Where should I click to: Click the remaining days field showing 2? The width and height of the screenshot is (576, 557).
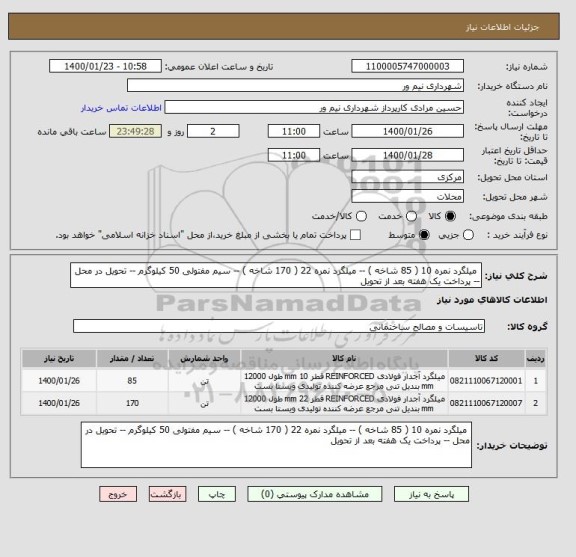[x=213, y=132]
